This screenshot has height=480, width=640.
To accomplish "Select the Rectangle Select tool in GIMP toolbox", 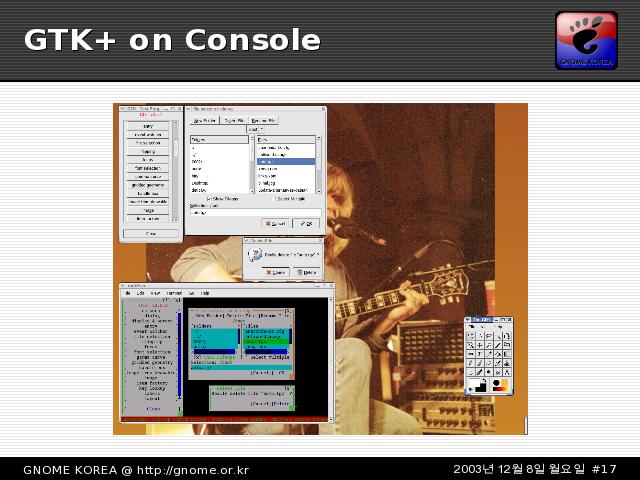I will [470, 336].
